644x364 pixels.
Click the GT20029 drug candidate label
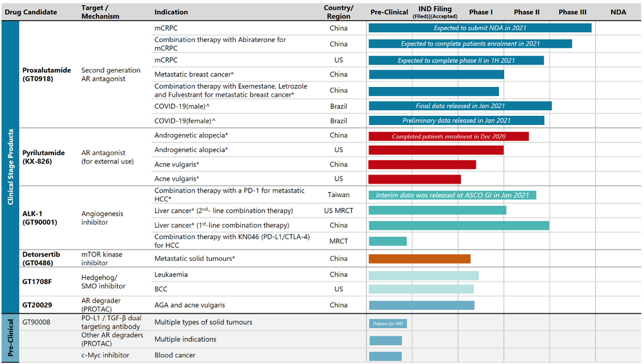pyautogui.click(x=38, y=305)
